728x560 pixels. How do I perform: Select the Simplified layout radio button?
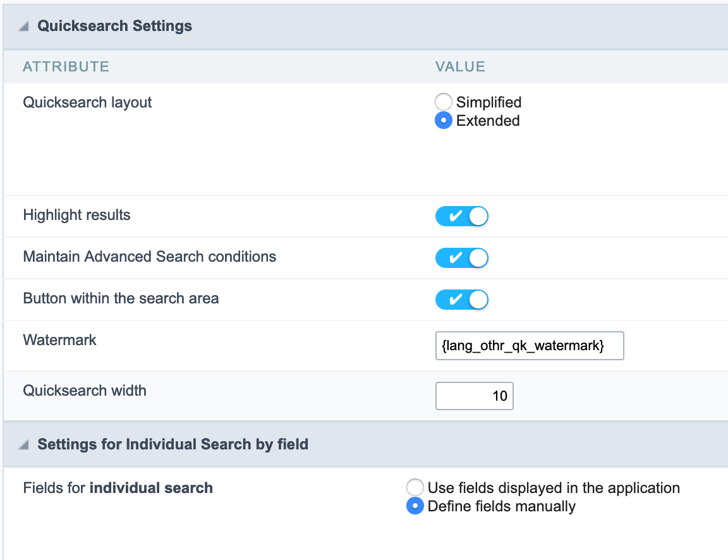(x=444, y=102)
